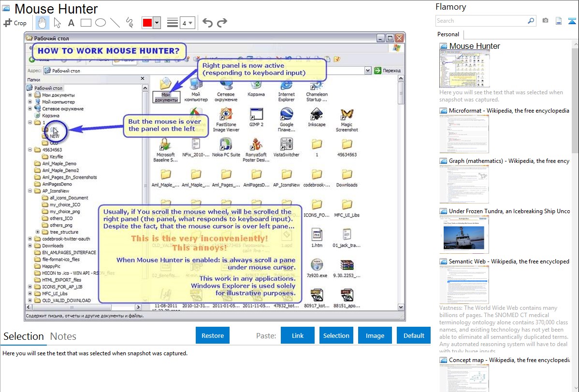Click the Paste Link button
This screenshot has width=579, height=392.
[x=298, y=335]
